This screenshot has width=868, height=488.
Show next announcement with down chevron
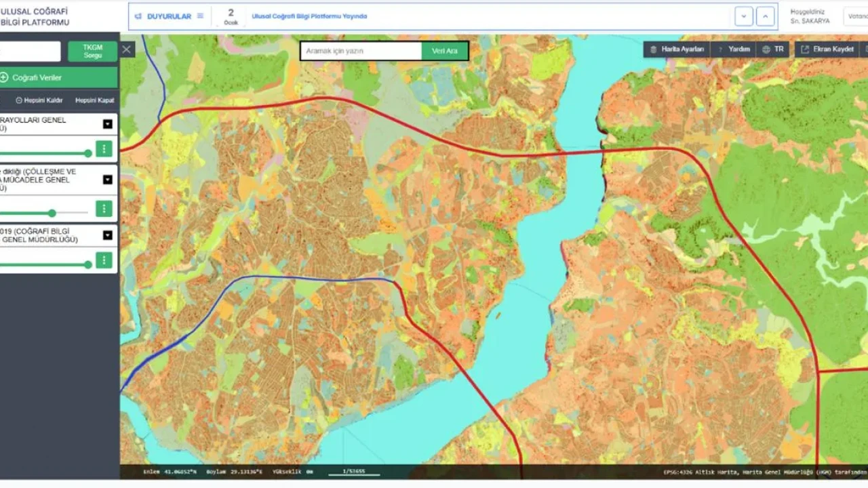744,16
